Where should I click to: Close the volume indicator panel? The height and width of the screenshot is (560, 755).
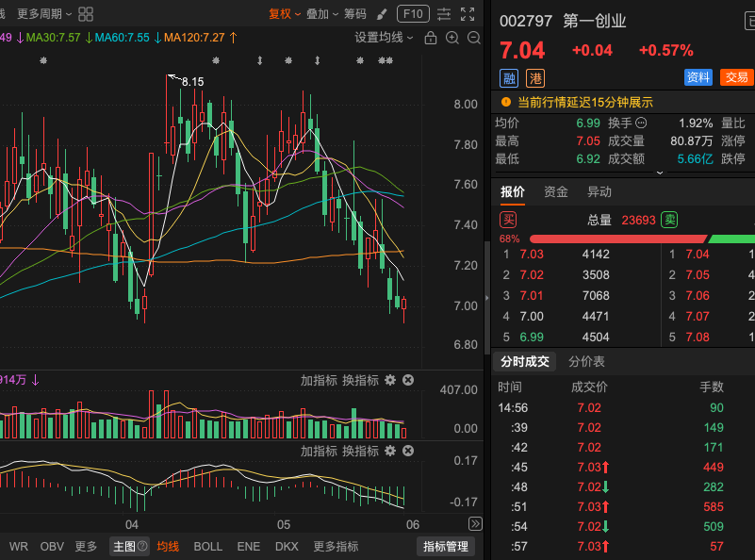coord(408,380)
